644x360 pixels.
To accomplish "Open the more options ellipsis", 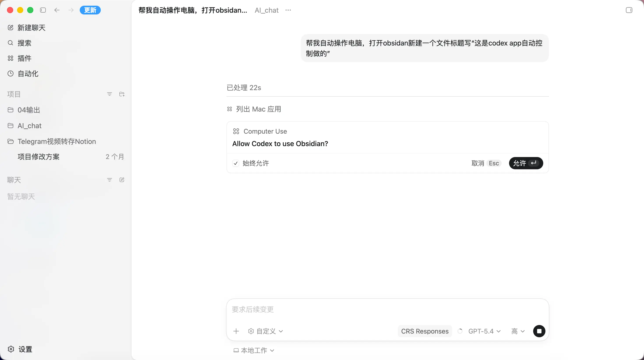I will (x=288, y=10).
